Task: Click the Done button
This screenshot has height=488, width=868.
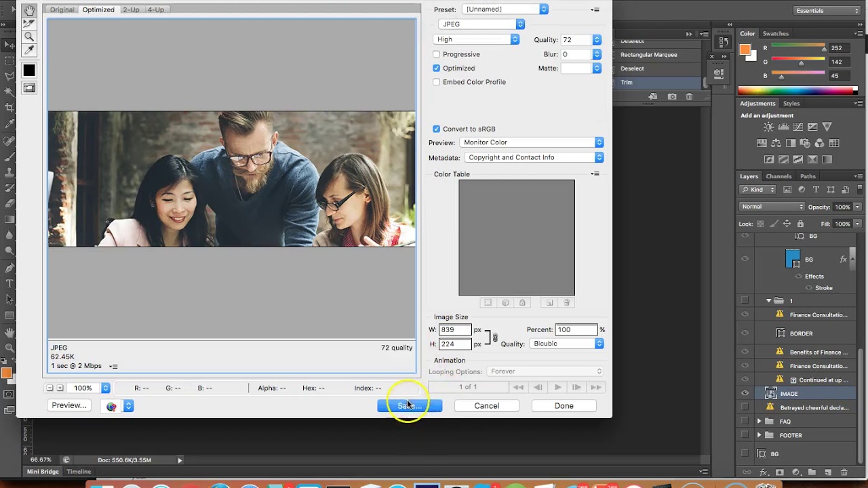Action: 564,405
